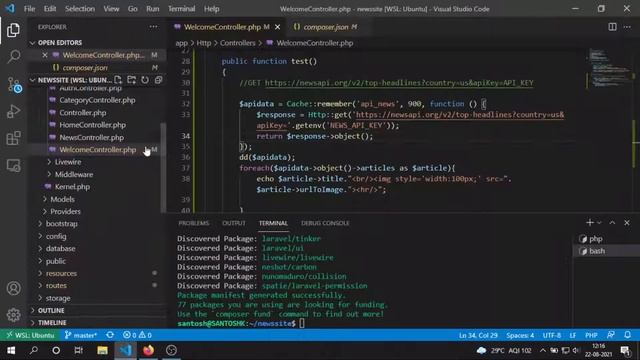Refresh the Explorer file tree

point(145,80)
